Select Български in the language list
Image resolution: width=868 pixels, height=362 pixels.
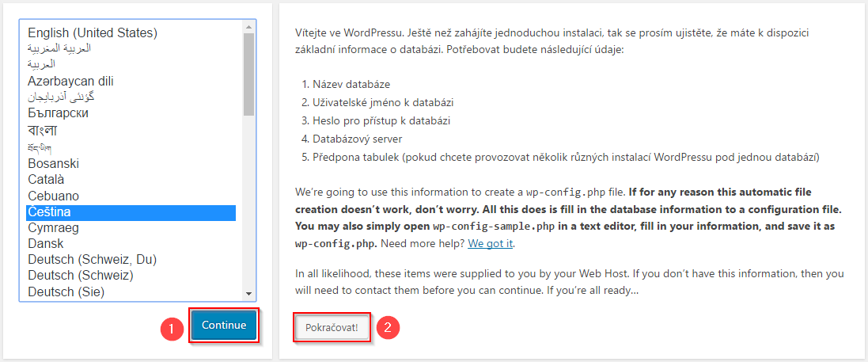coord(58,113)
